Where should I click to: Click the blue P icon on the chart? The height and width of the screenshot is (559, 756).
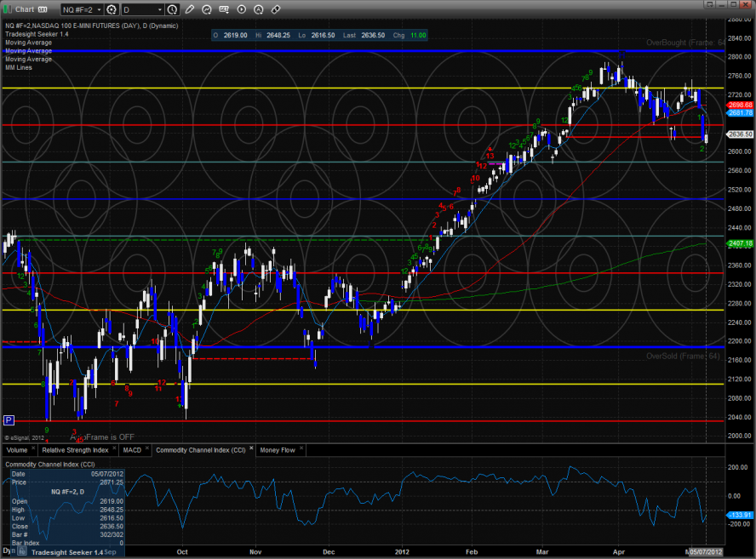pyautogui.click(x=9, y=419)
